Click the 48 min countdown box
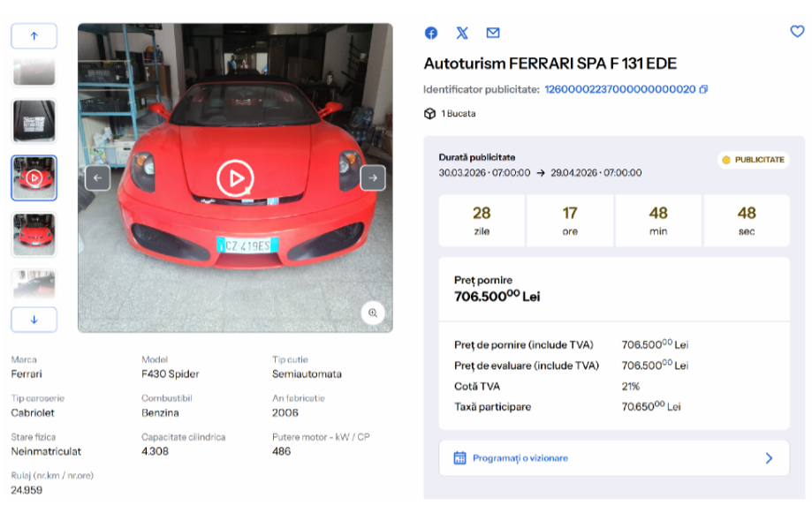The width and height of the screenshot is (812, 513). tap(658, 221)
